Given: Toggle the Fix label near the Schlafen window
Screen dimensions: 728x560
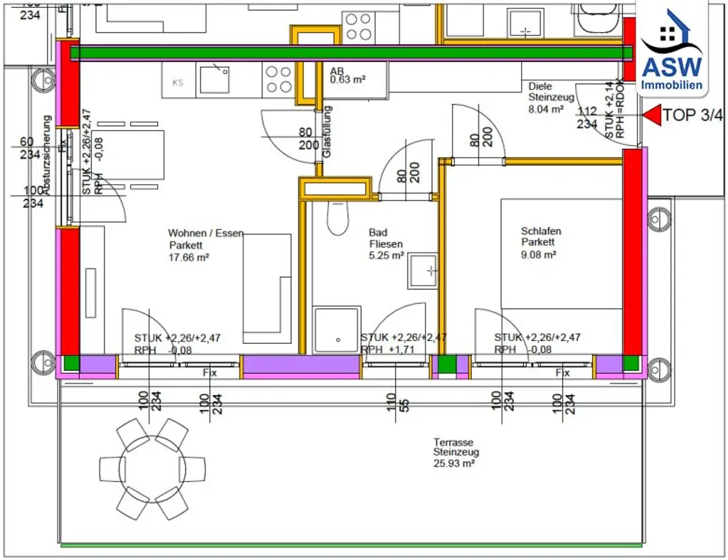Looking at the screenshot, I should pos(562,372).
